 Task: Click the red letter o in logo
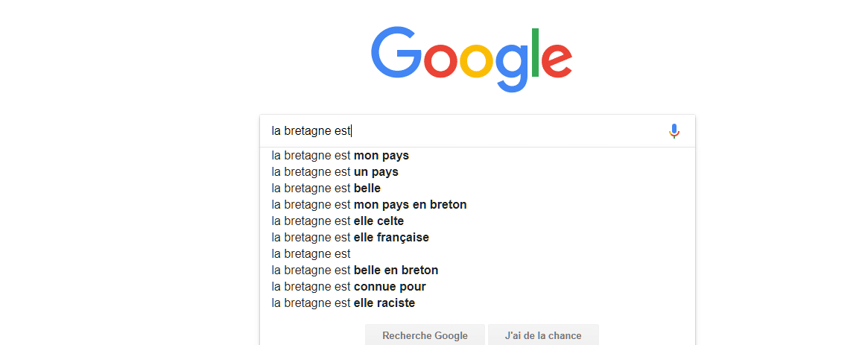point(440,61)
